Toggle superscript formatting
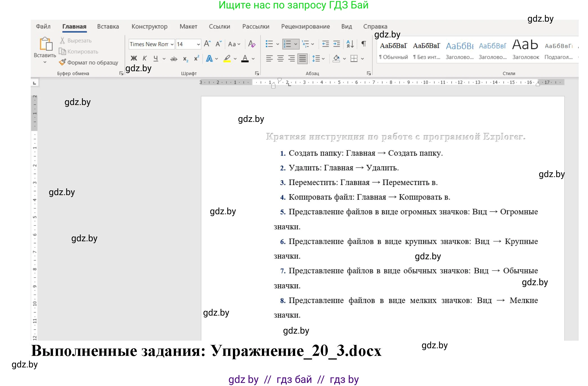Screen dimensions: 588x386 (x=196, y=58)
